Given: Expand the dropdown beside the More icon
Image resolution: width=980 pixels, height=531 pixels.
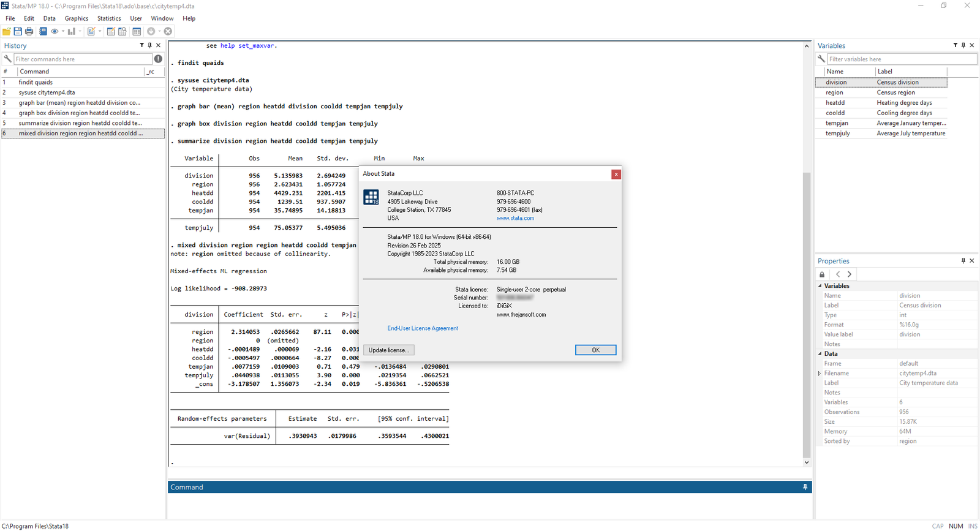Looking at the screenshot, I should (x=159, y=31).
